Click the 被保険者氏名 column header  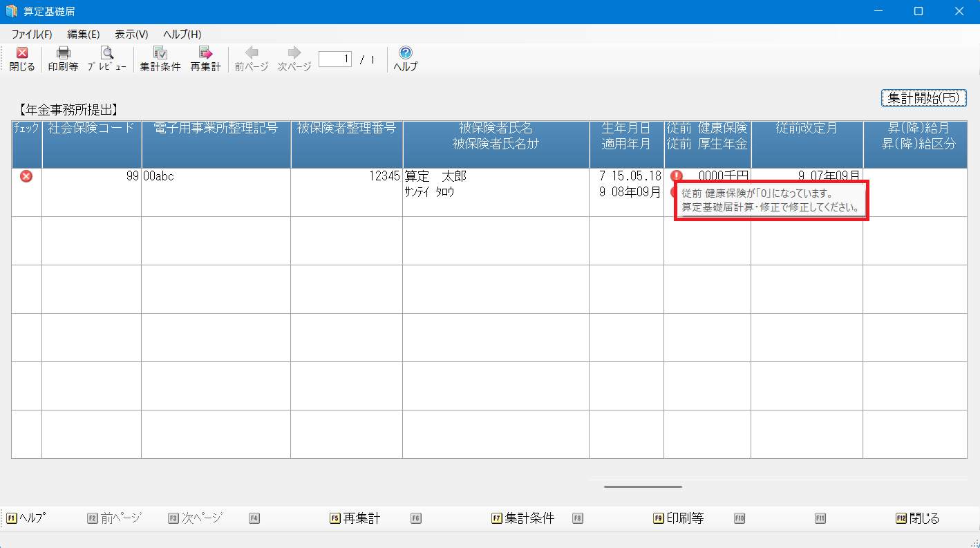(496, 144)
